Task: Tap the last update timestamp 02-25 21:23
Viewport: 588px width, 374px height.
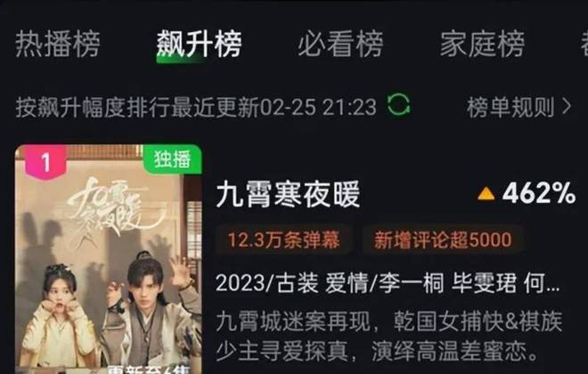Action: point(318,107)
